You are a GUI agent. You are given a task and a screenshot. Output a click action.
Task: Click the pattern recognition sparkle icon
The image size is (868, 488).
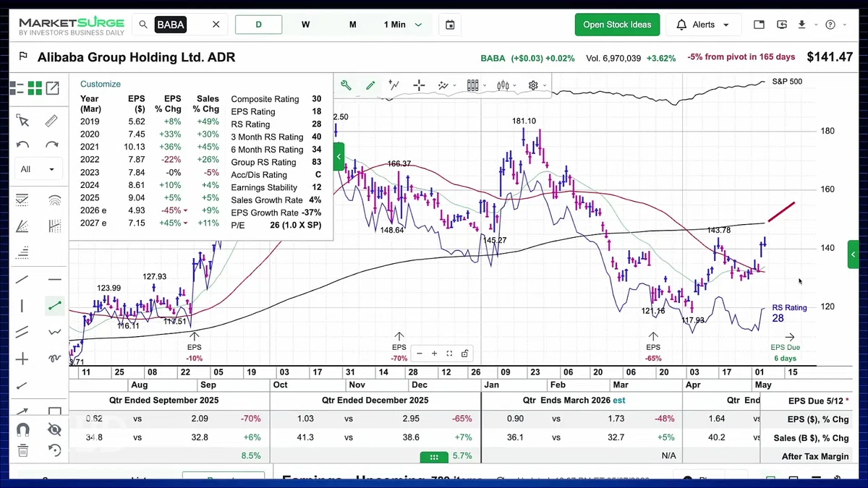(443, 85)
